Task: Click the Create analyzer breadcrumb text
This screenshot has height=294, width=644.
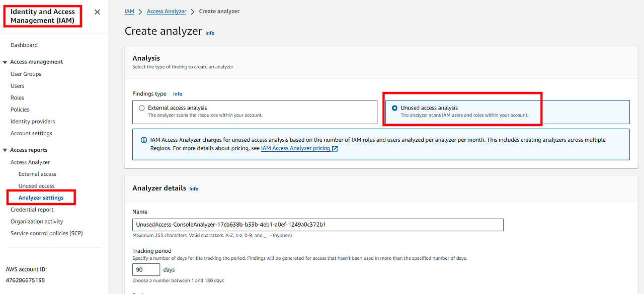Action: (x=219, y=12)
